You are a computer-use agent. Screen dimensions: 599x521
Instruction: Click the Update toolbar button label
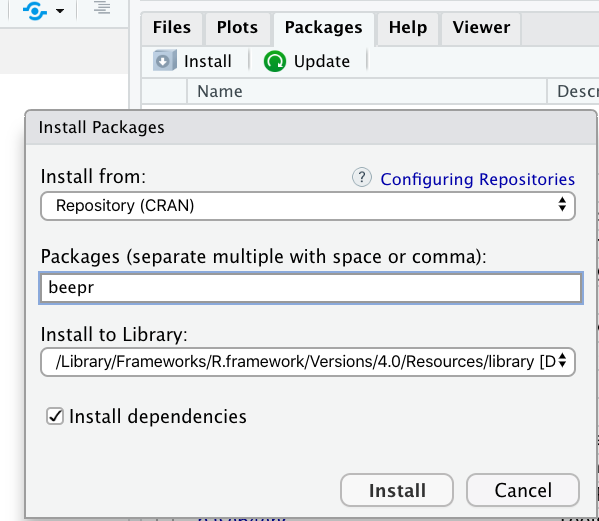coord(322,61)
